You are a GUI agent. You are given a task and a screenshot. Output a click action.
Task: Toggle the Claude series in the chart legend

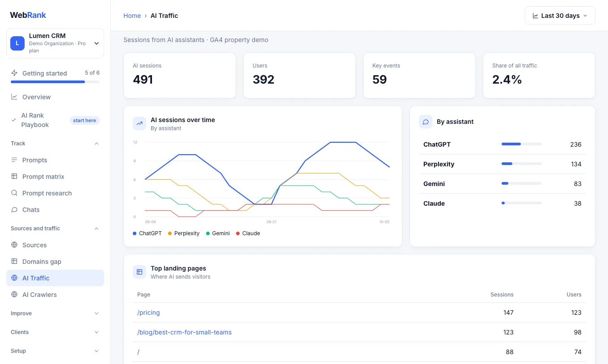pyautogui.click(x=248, y=233)
